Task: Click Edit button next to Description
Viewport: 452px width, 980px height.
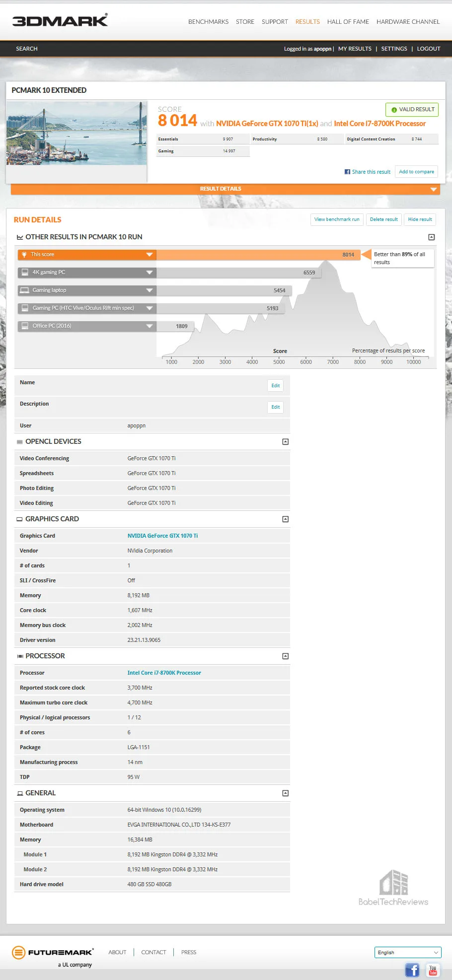Action: click(275, 407)
